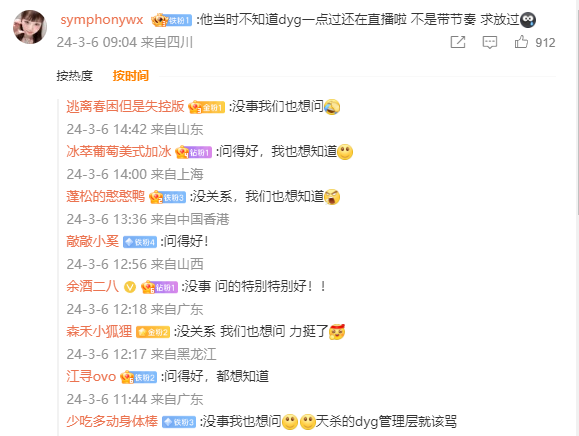
Task: Click diamond fan badge beside 冰萃葡萄美式加冰
Action: [193, 152]
